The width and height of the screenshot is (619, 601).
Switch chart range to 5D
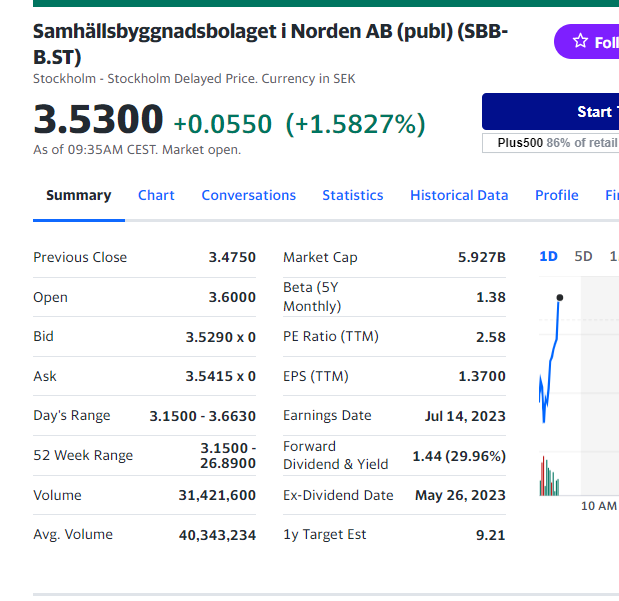[583, 256]
